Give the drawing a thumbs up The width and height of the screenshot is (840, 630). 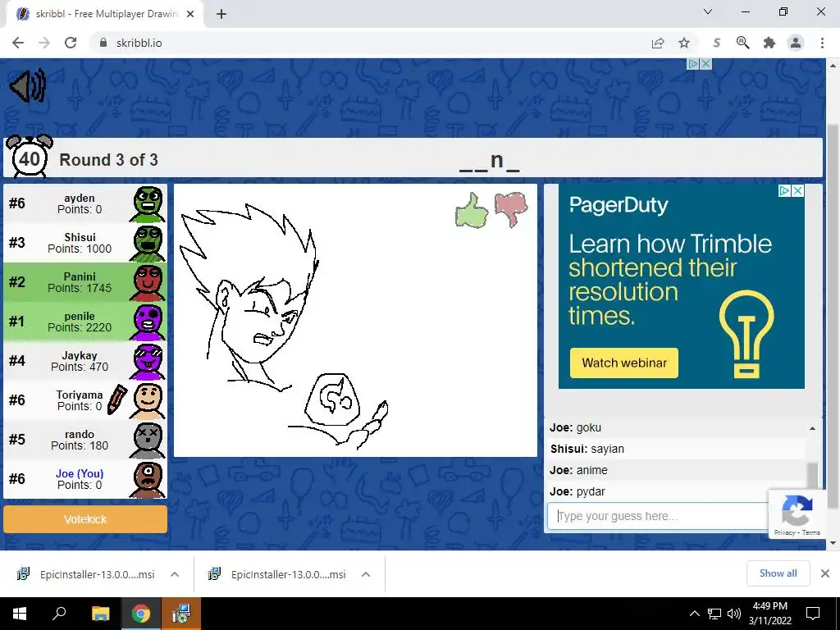[472, 211]
